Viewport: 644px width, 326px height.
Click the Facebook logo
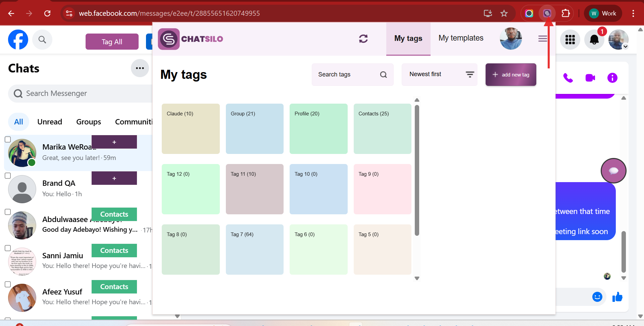point(18,40)
